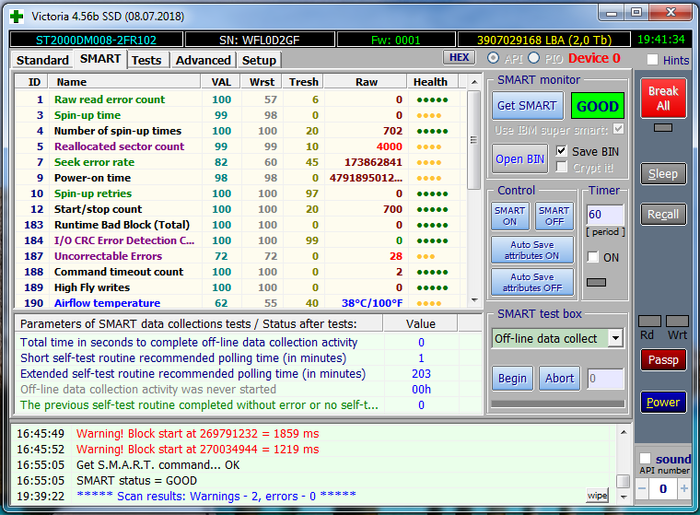Select the Reallocated sector count row
700x515 pixels.
(x=241, y=146)
